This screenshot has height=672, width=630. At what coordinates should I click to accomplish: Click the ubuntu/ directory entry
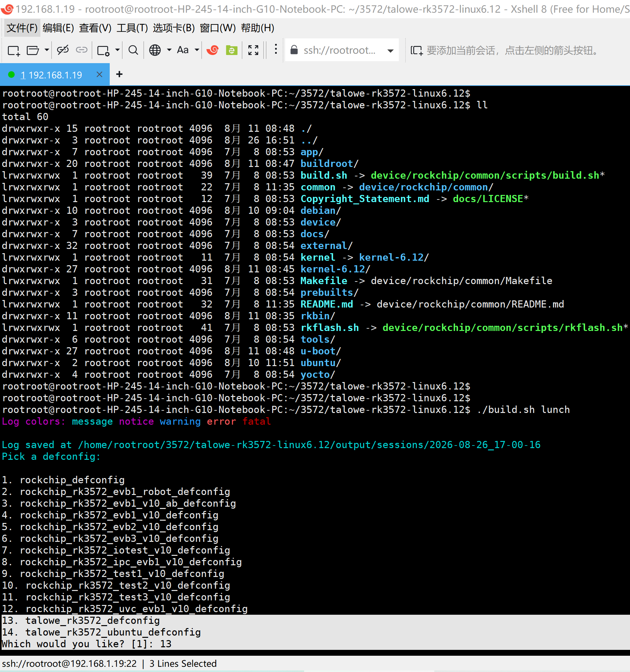[321, 363]
